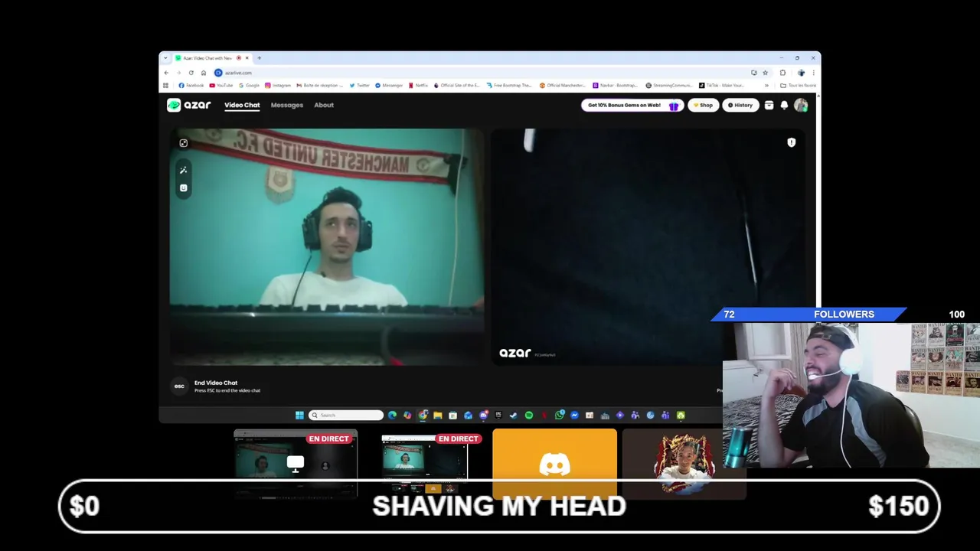This screenshot has height=551, width=980.
Task: Open the StreamingCommuni... bookmark
Action: 668,86
